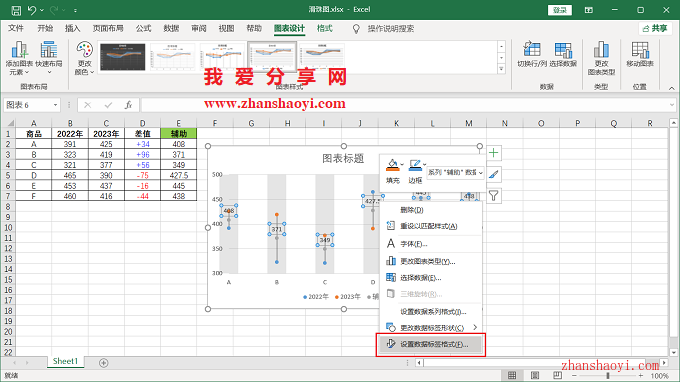Click the Insert Function fx icon
Image resolution: width=680 pixels, height=382 pixels.
[128, 105]
